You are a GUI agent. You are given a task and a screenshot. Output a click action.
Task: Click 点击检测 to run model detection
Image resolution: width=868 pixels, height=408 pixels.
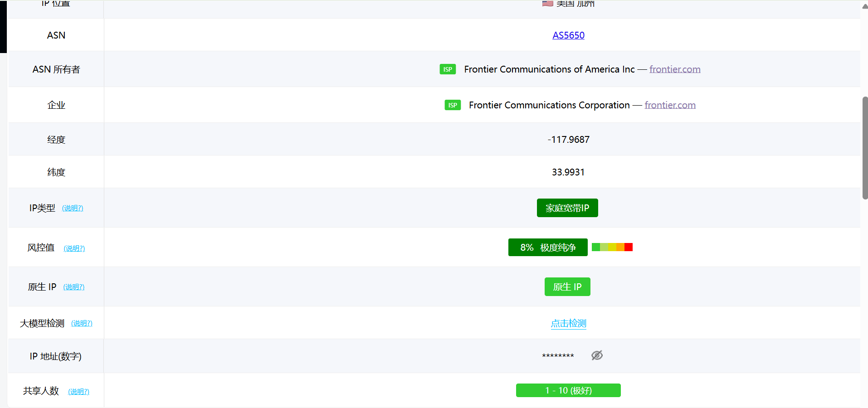(x=568, y=324)
